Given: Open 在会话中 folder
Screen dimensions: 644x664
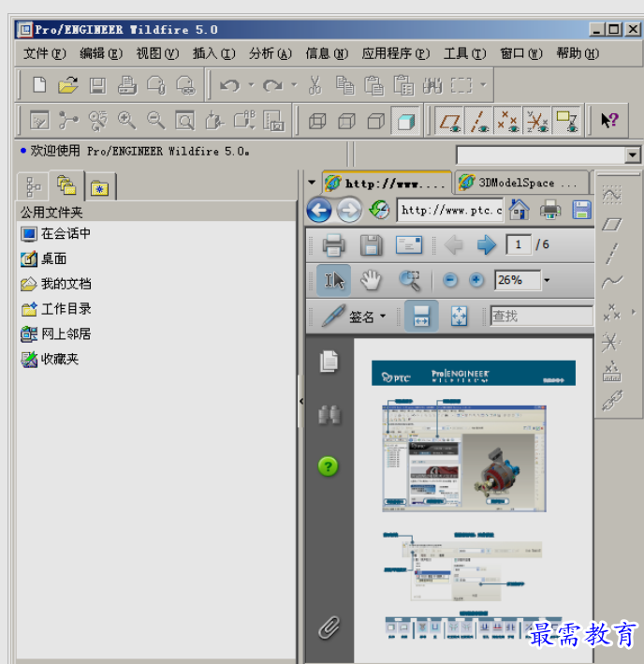Looking at the screenshot, I should pyautogui.click(x=56, y=233).
